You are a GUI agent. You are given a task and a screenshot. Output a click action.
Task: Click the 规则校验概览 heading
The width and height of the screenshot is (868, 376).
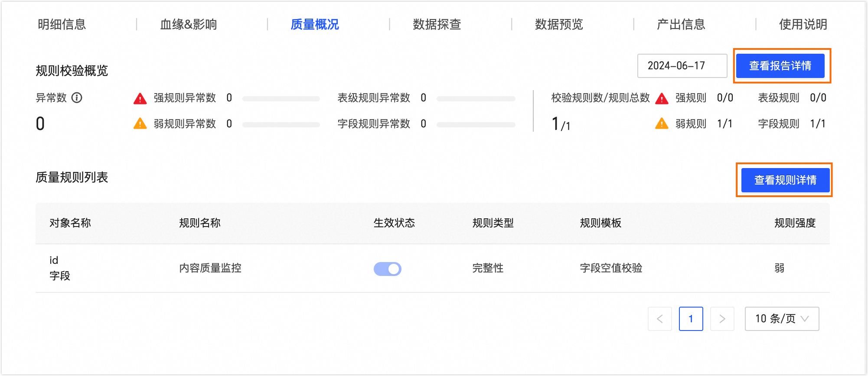[x=72, y=71]
